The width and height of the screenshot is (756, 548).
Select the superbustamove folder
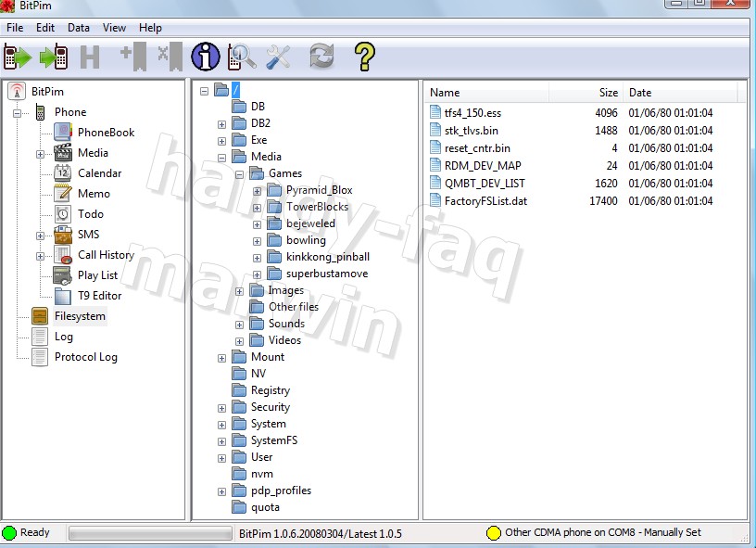click(327, 274)
